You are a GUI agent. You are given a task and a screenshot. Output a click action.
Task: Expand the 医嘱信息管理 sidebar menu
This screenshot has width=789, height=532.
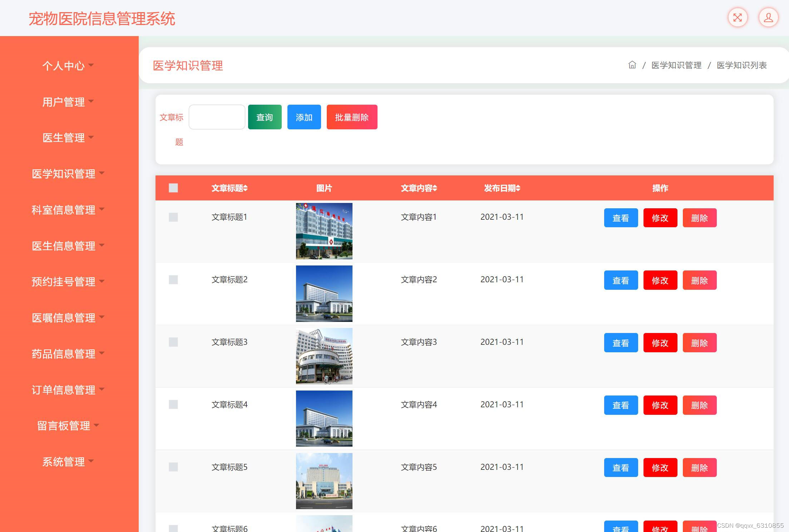[68, 318]
